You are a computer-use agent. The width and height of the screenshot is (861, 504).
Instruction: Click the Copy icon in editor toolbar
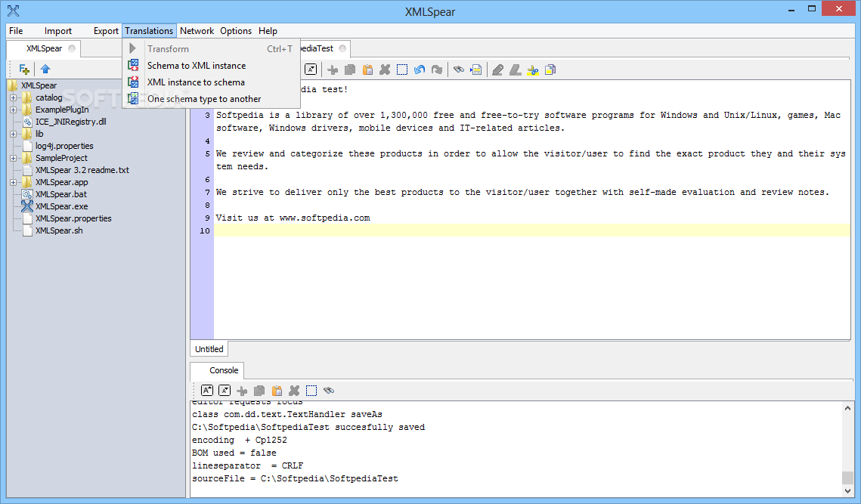[x=350, y=70]
